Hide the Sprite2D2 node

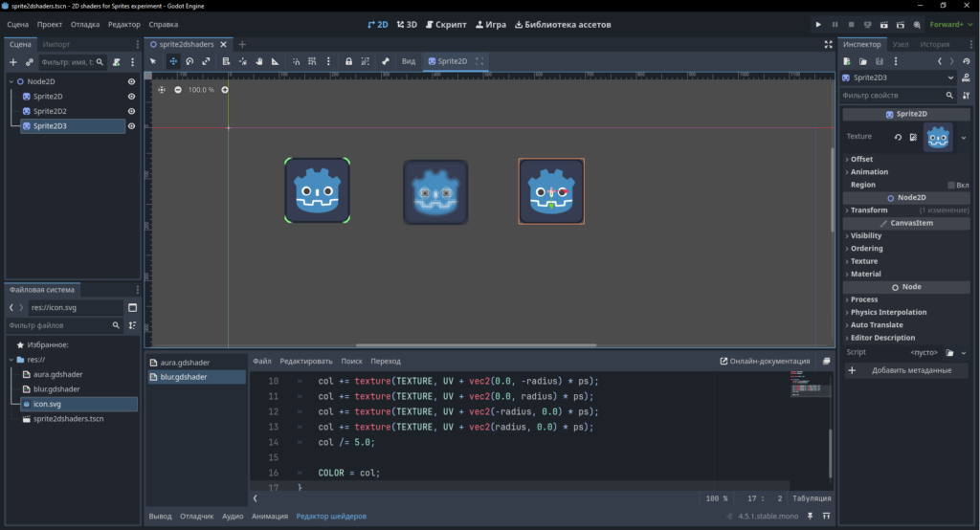[x=131, y=111]
